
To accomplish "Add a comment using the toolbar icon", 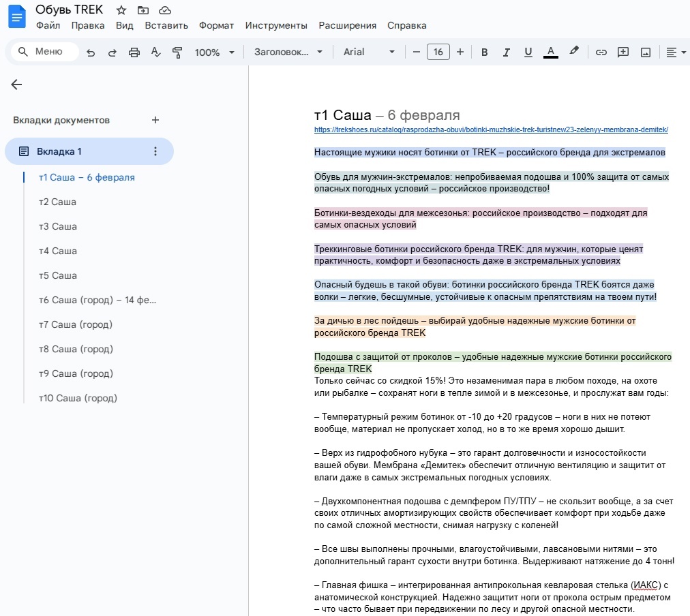I will click(x=623, y=52).
